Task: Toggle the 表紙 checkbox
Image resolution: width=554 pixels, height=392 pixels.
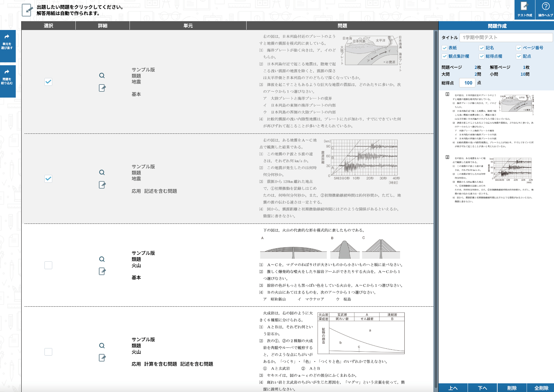Action: [444, 48]
